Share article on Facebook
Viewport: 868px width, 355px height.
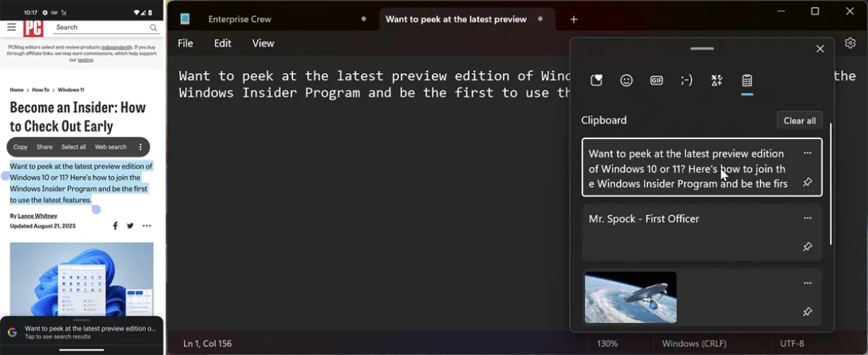[x=115, y=226]
